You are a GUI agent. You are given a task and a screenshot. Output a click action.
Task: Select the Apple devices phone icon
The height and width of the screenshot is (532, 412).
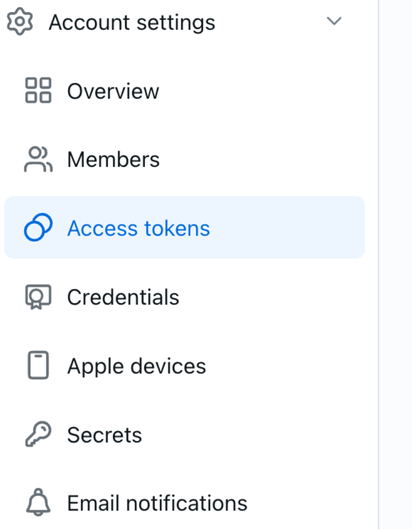click(x=38, y=365)
